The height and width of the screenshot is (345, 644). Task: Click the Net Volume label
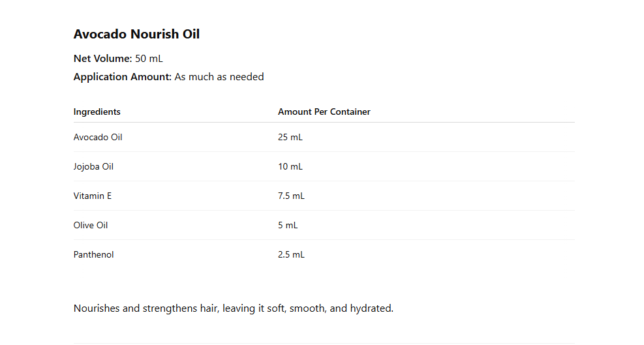pos(102,59)
